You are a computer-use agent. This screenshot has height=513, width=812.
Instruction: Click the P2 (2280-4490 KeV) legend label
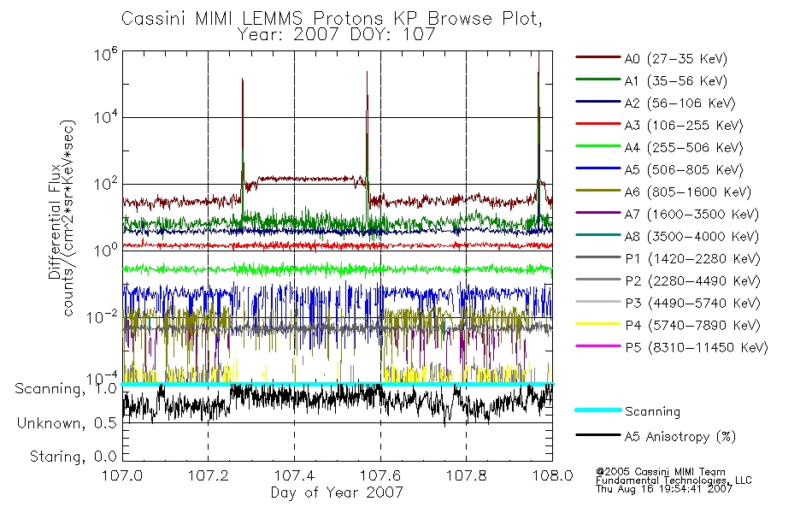pos(692,280)
